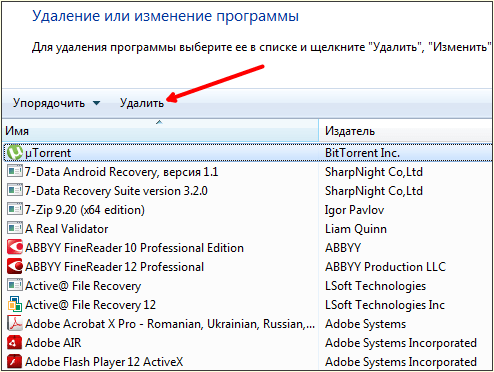Click the Active@ File Recovery icon from LSoft Technologies

click(15, 286)
